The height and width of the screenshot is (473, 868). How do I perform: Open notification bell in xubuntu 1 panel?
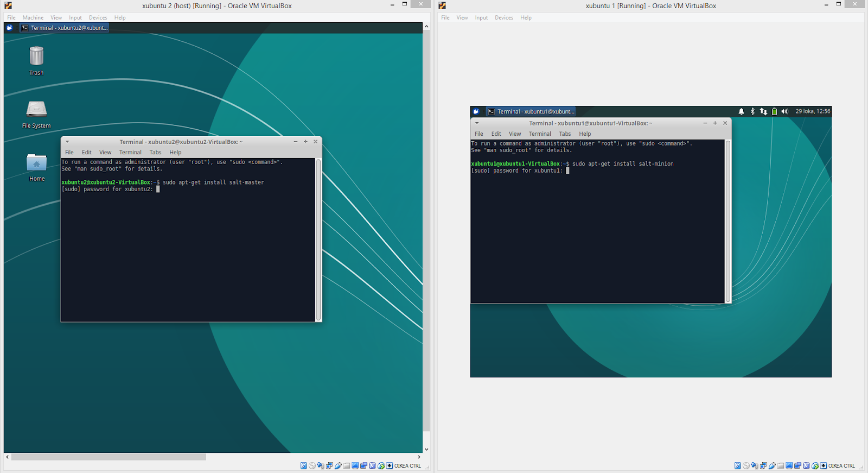tap(741, 111)
